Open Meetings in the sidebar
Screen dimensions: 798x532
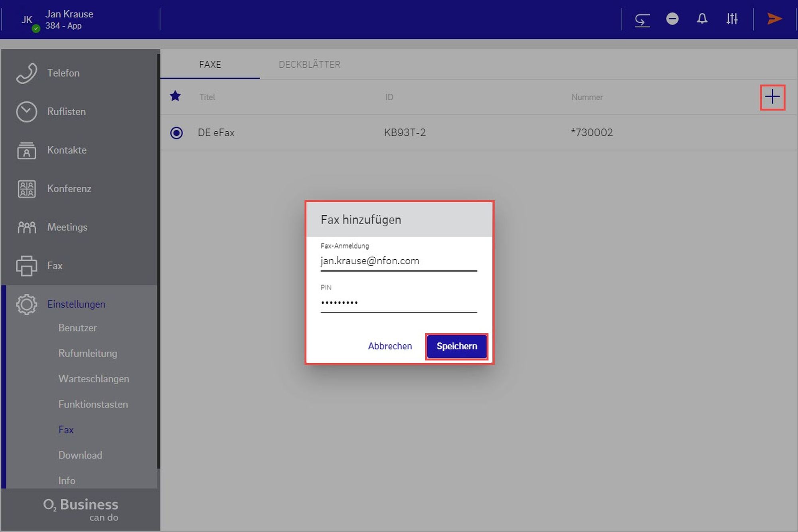coord(67,227)
